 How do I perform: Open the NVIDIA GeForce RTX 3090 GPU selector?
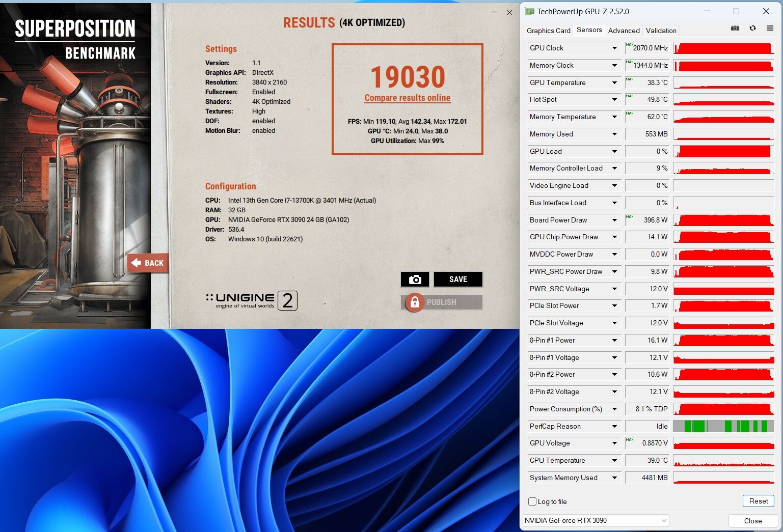coord(596,520)
